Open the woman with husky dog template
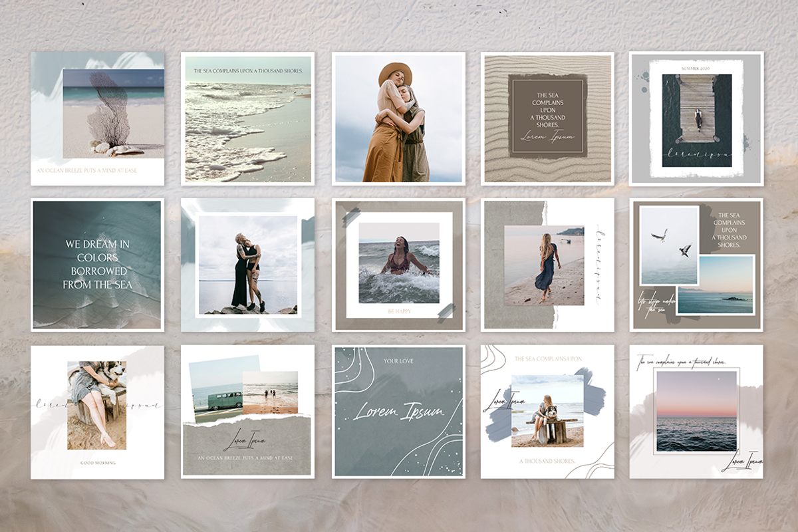798x532 pixels. coord(97,411)
